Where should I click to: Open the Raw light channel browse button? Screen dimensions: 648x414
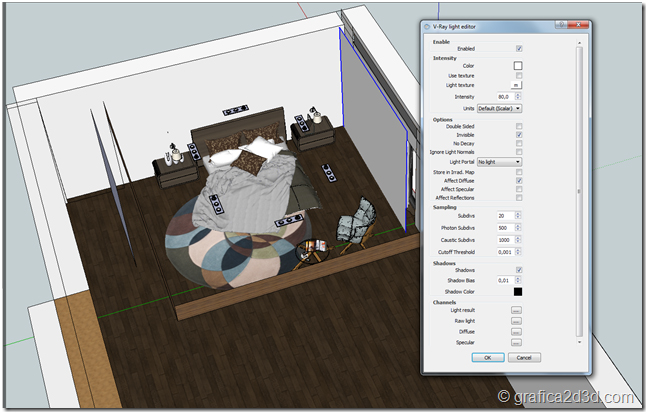517,322
